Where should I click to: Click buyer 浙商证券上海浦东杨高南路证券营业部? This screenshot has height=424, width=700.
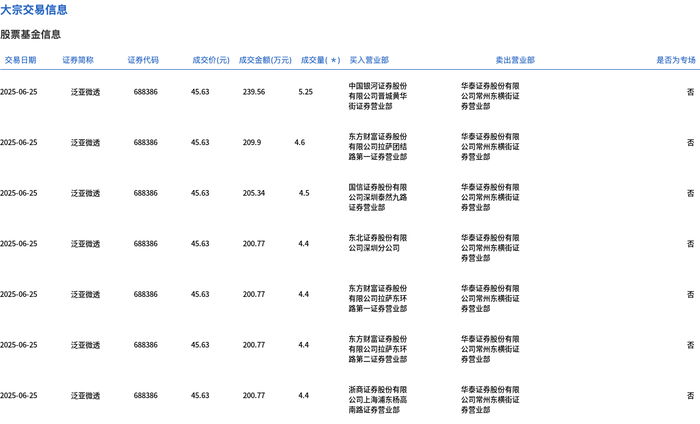(378, 399)
